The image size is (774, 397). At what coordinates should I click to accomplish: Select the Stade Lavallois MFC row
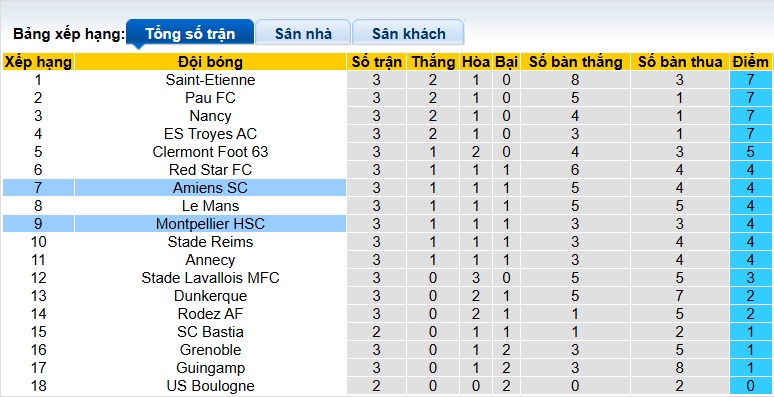[x=387, y=278]
